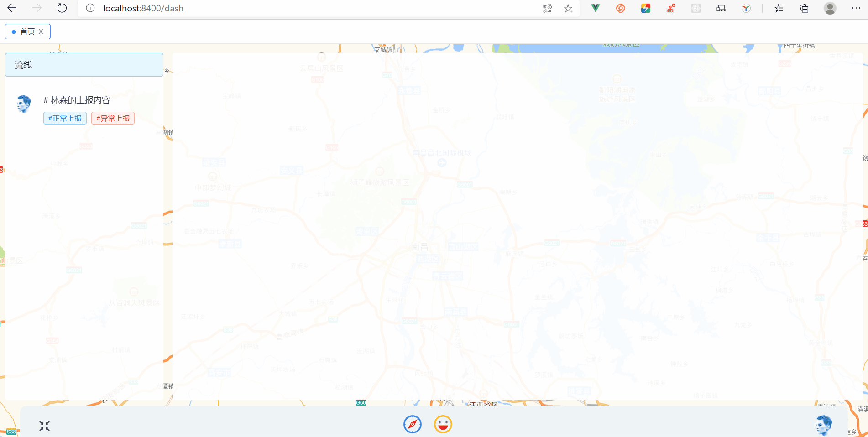
Task: Reload the page with the refresh icon
Action: tap(62, 8)
